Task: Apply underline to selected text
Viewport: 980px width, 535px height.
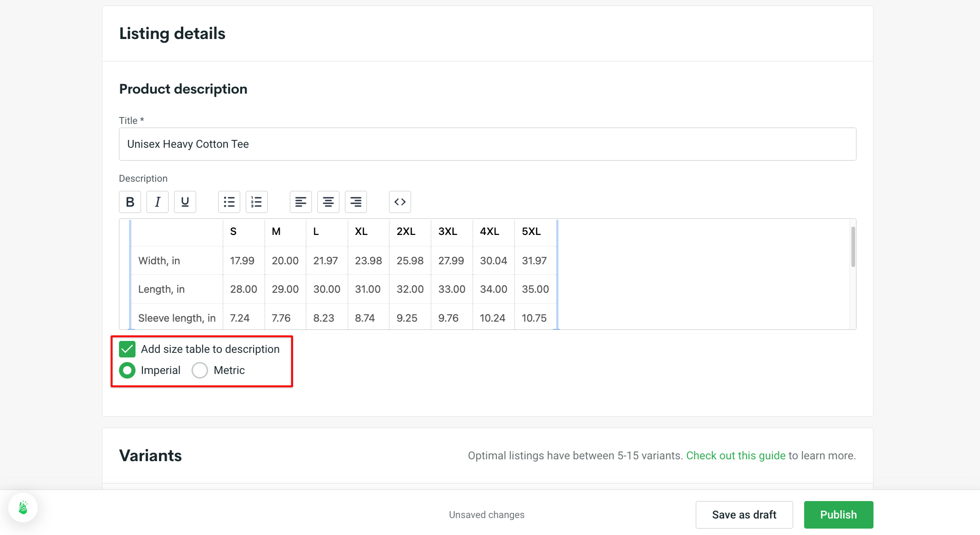Action: 186,201
